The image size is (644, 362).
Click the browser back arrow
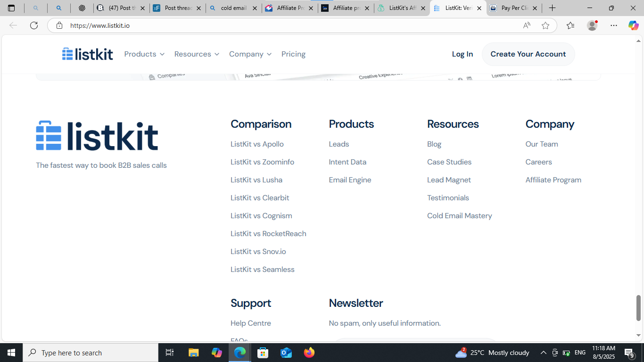(x=13, y=25)
